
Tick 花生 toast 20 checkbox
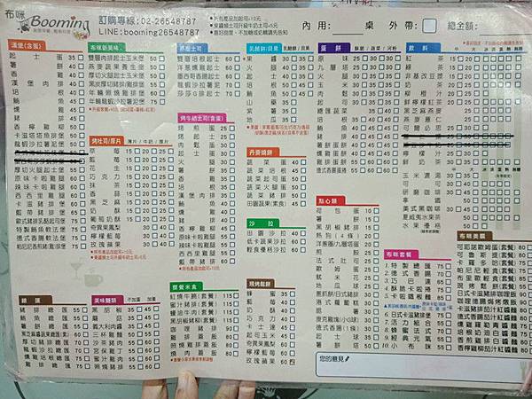coord(154,168)
